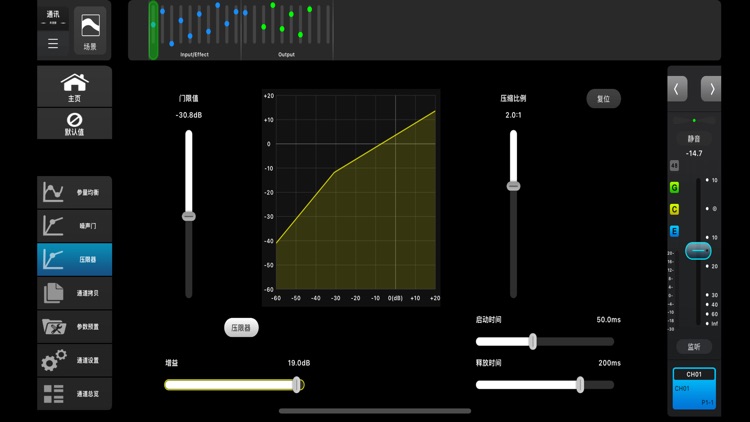Image resolution: width=750 pixels, height=422 pixels.
Task: Toggle the 监听 monitor button
Action: 694,347
